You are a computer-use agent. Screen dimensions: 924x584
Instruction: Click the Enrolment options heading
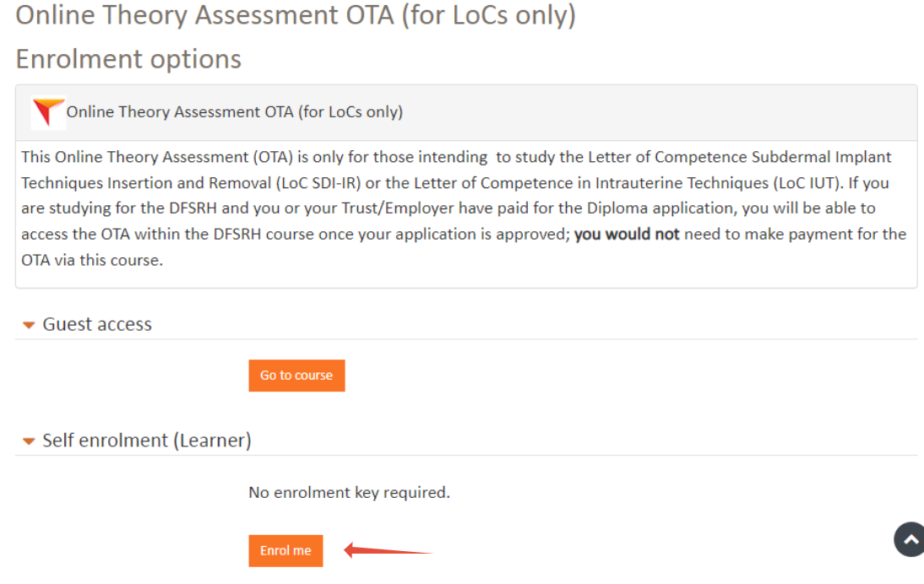point(128,59)
